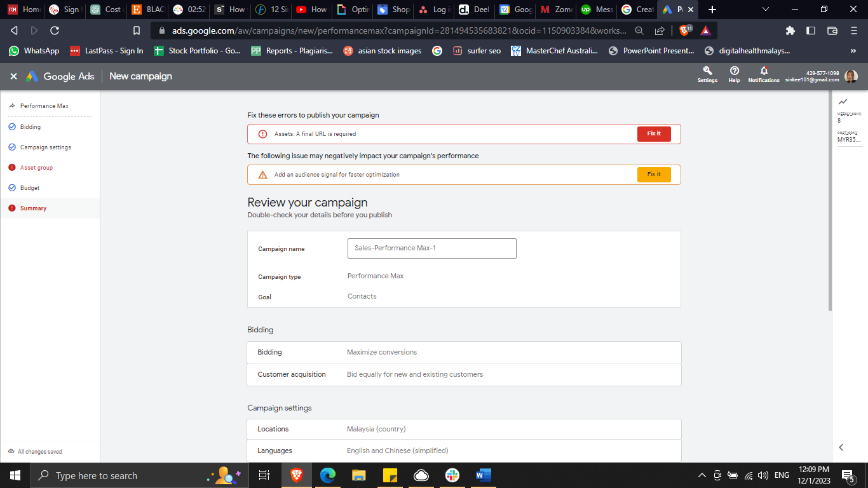The image size is (868, 488).
Task: Click the account profile avatar
Action: 851,76
